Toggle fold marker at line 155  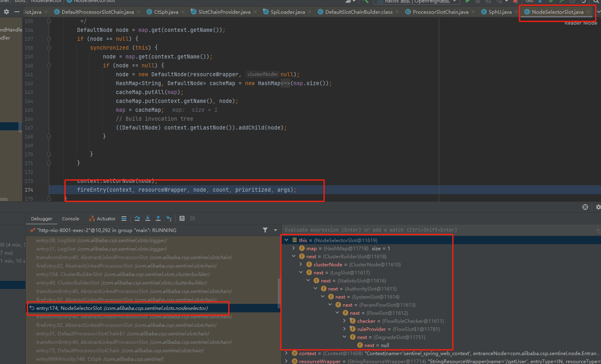pyautogui.click(x=49, y=21)
